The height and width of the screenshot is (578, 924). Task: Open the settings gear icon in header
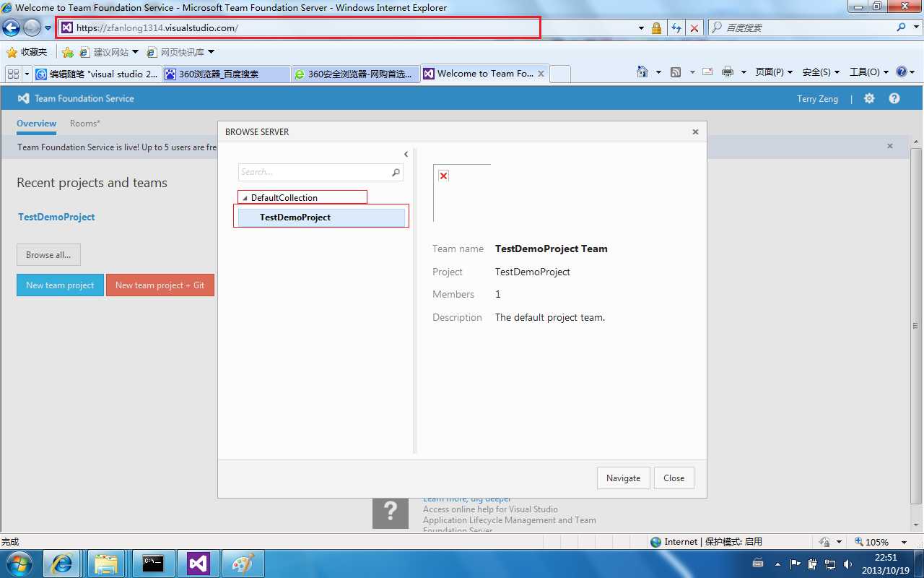pos(869,98)
